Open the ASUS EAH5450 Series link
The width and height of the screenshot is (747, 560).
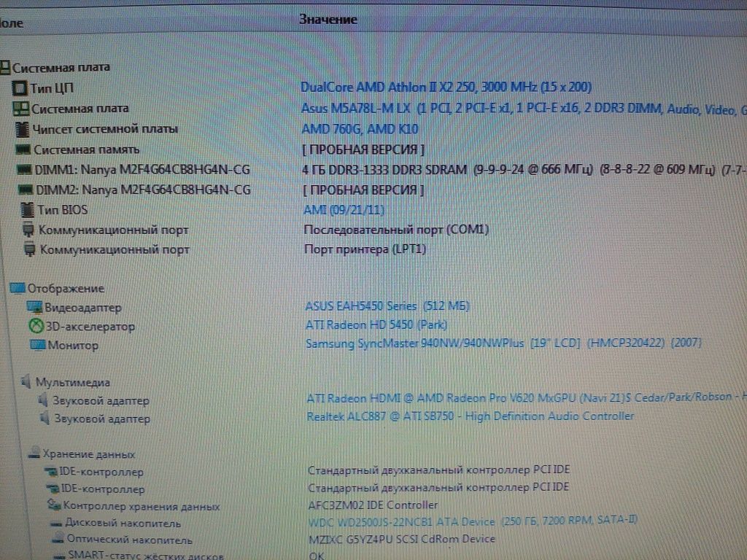point(387,306)
